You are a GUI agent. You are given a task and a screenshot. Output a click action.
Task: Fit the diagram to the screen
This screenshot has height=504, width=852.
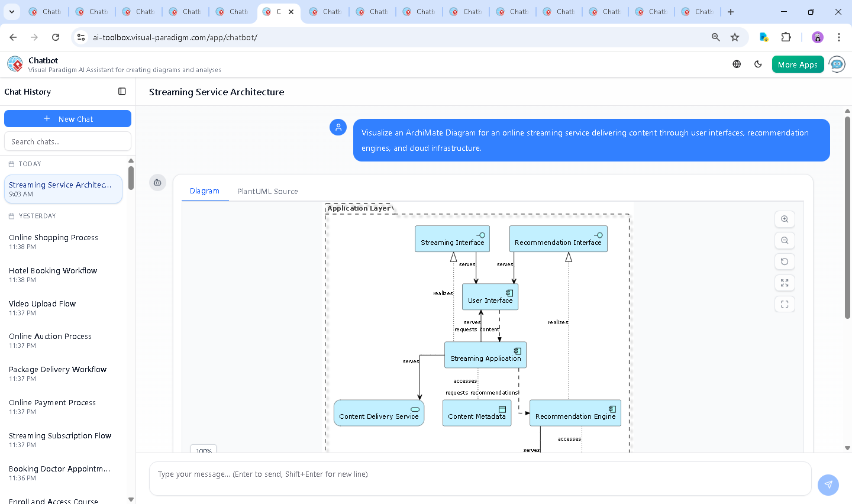click(785, 283)
